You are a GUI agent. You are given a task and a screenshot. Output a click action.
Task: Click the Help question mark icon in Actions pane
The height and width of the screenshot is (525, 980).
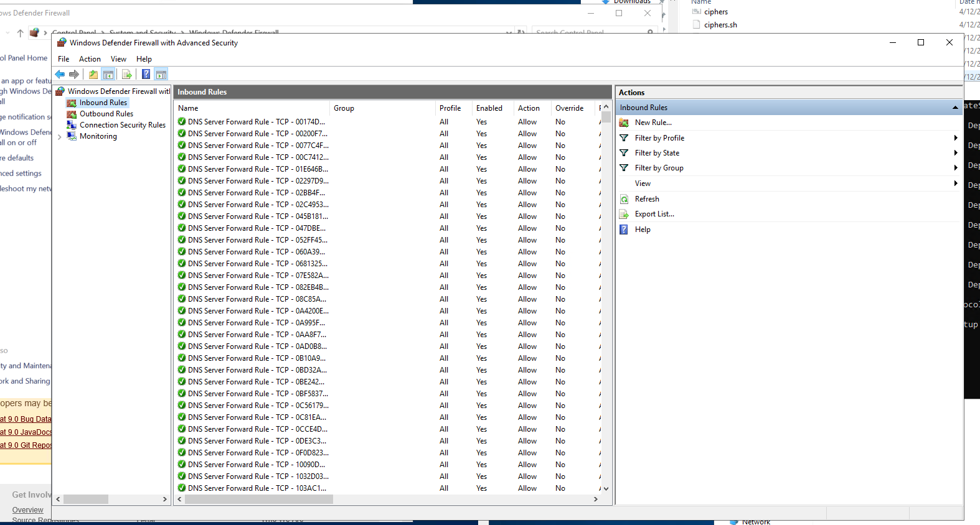pos(624,230)
